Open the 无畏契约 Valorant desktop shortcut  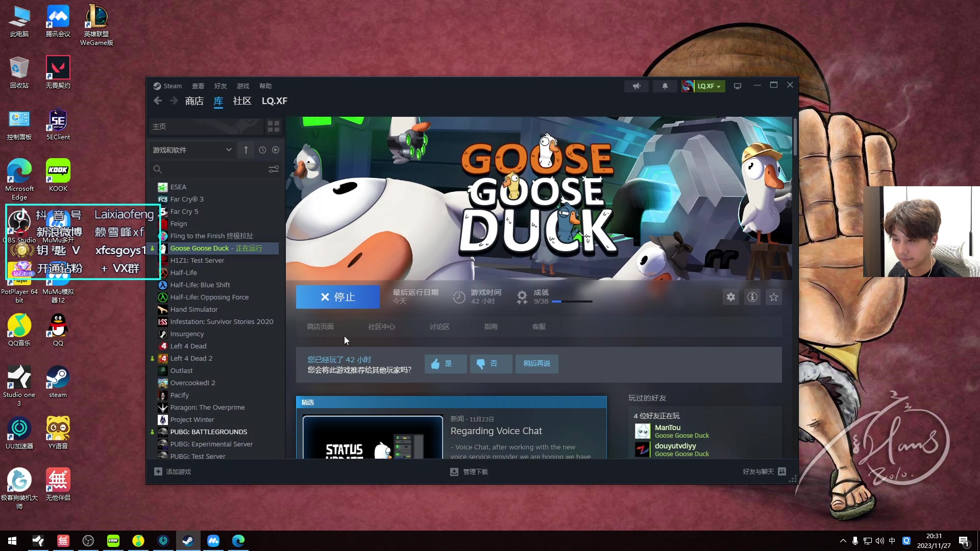click(58, 72)
